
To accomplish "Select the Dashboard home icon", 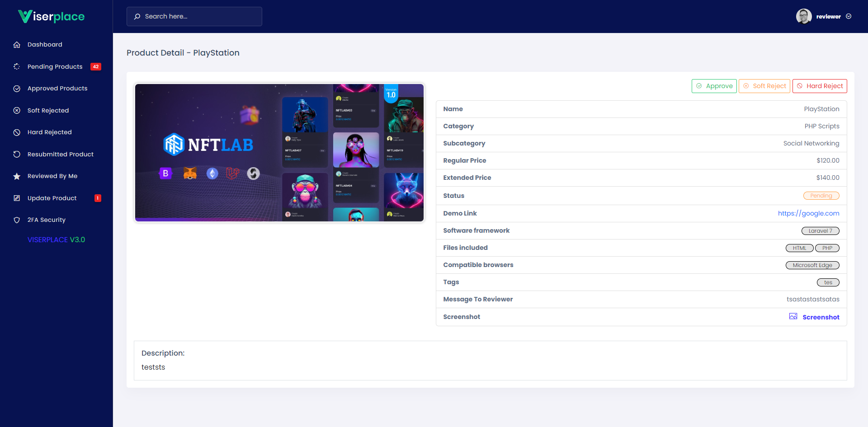I will [x=17, y=44].
